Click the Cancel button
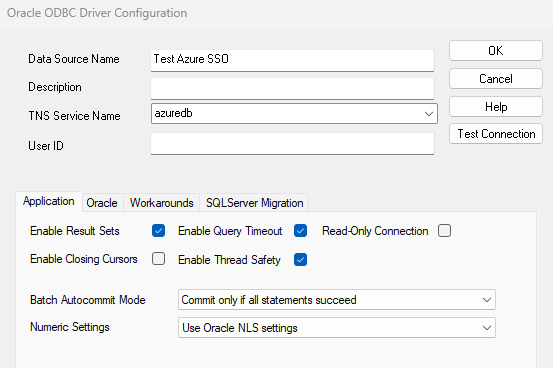The image size is (553, 368). click(496, 79)
